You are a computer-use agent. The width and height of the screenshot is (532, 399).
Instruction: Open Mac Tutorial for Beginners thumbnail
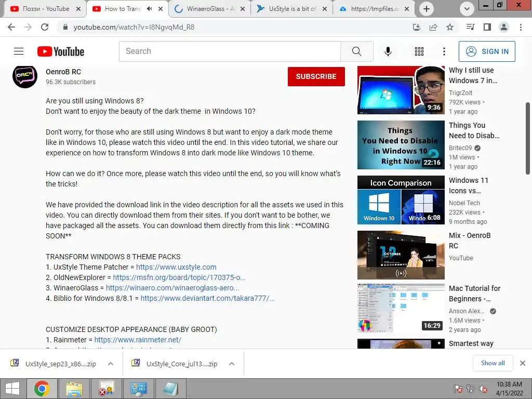click(x=401, y=309)
